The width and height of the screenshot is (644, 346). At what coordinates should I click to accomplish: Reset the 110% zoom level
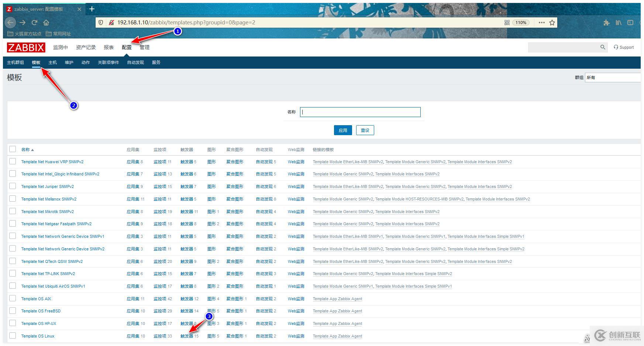521,23
